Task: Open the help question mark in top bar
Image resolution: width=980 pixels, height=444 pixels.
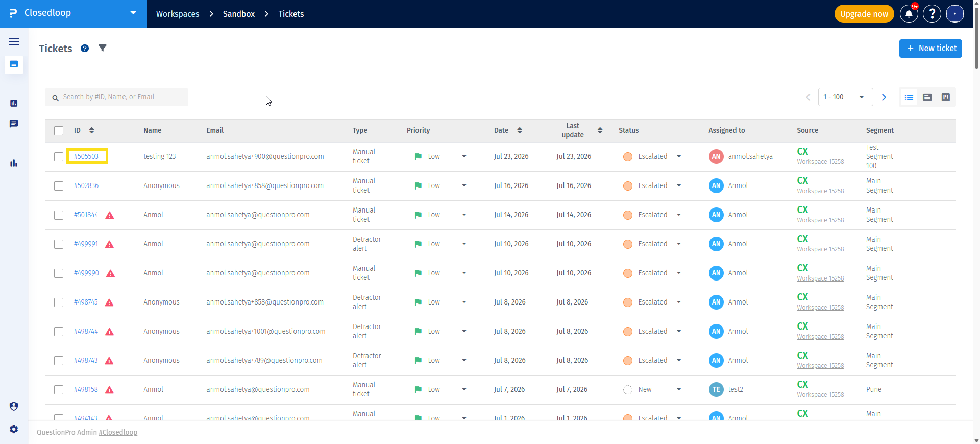Action: (x=932, y=14)
